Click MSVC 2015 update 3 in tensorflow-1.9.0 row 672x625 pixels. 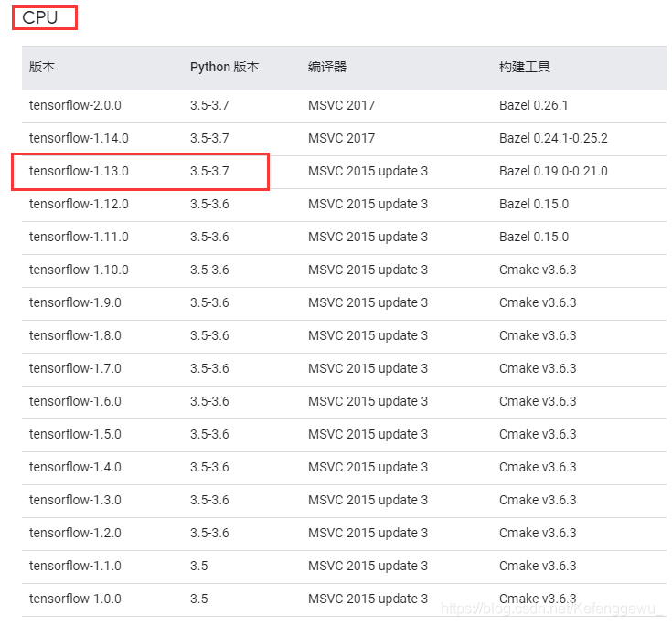[368, 302]
